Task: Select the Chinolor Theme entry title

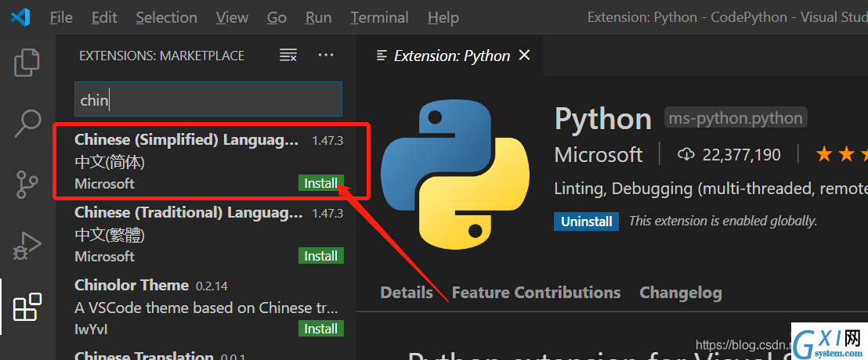Action: coord(132,286)
